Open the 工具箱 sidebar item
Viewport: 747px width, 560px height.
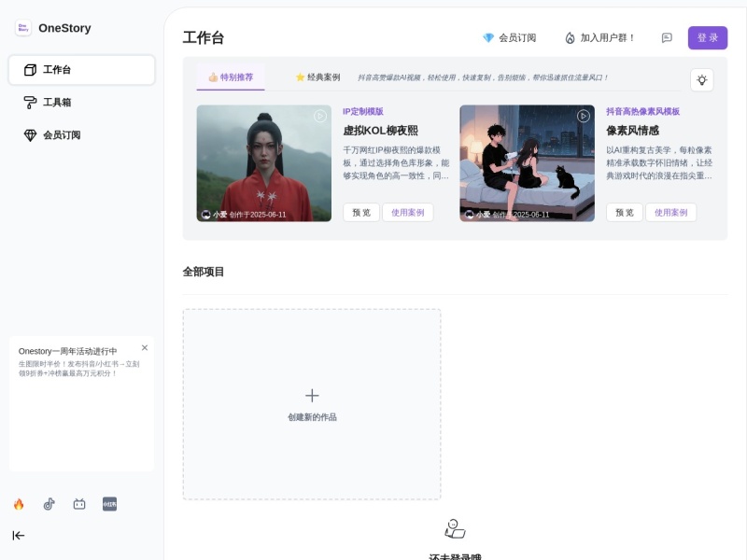pyautogui.click(x=81, y=103)
